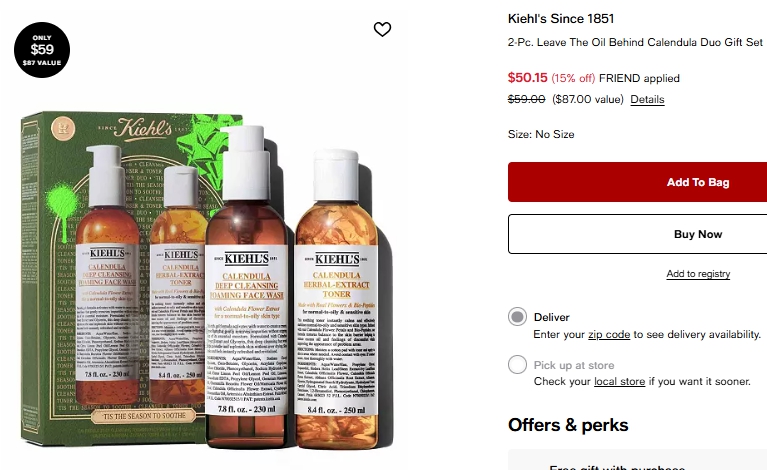This screenshot has height=470, width=767.
Task: Click the local store link
Action: [620, 382]
